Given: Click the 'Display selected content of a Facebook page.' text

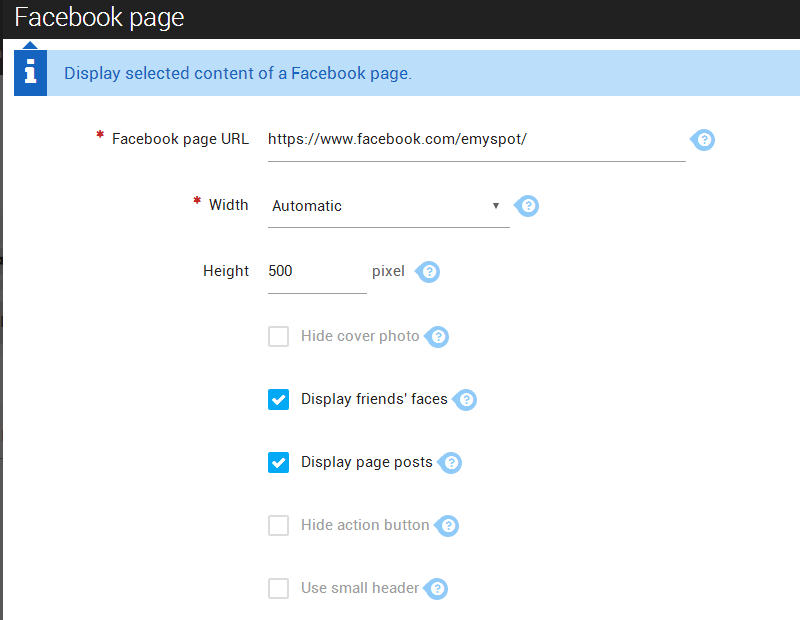Looking at the screenshot, I should pyautogui.click(x=238, y=73).
